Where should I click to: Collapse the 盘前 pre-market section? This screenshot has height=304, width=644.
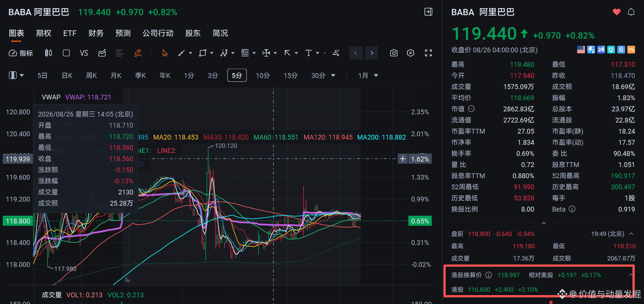631,234
